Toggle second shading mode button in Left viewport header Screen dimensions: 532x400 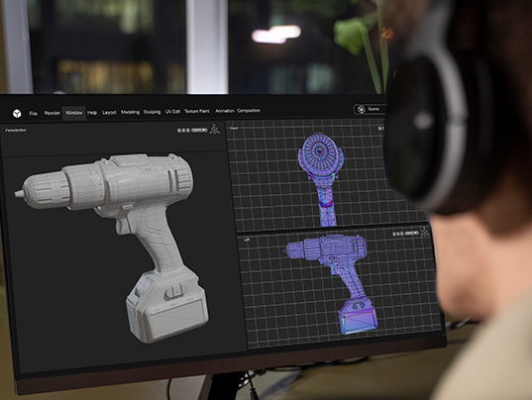[x=398, y=234]
